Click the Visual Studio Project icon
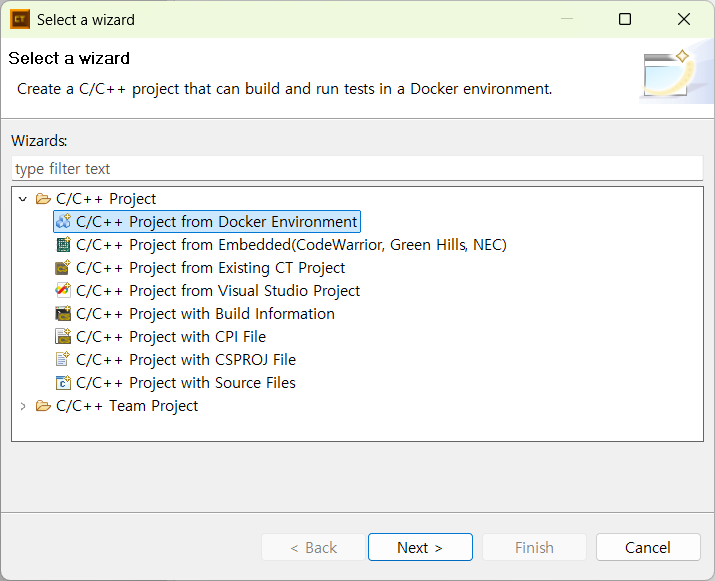Viewport: 715px width, 581px height. point(63,290)
